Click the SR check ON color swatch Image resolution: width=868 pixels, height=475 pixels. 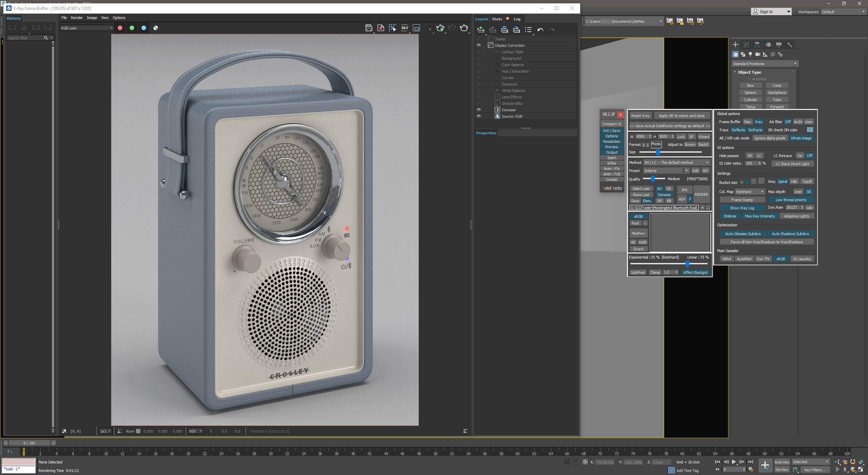coord(810,130)
